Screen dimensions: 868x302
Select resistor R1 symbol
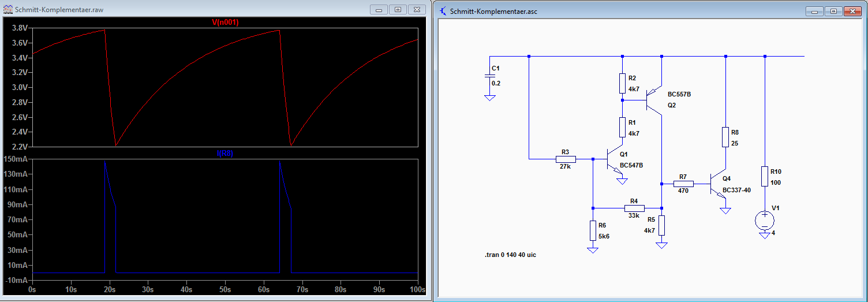coord(622,127)
